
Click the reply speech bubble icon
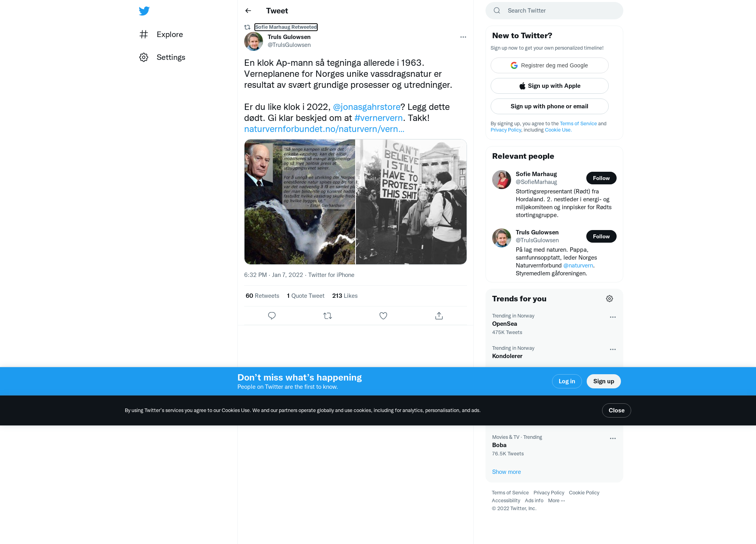click(272, 316)
